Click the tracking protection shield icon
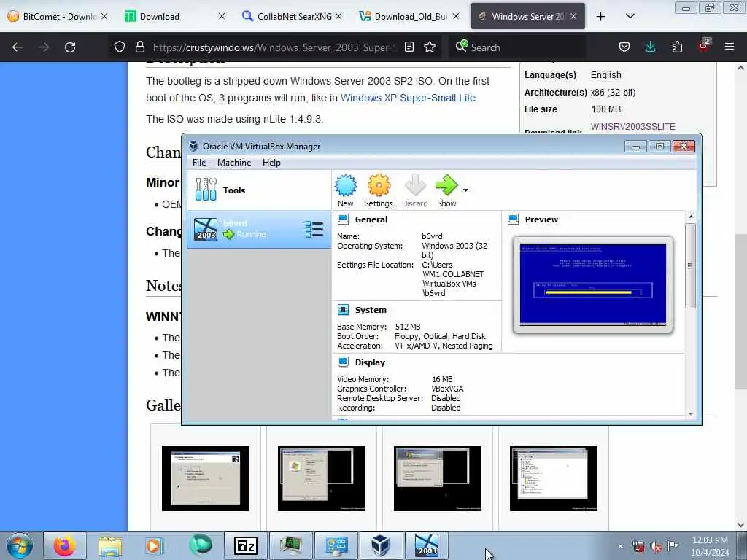Image resolution: width=747 pixels, height=560 pixels. tap(120, 47)
